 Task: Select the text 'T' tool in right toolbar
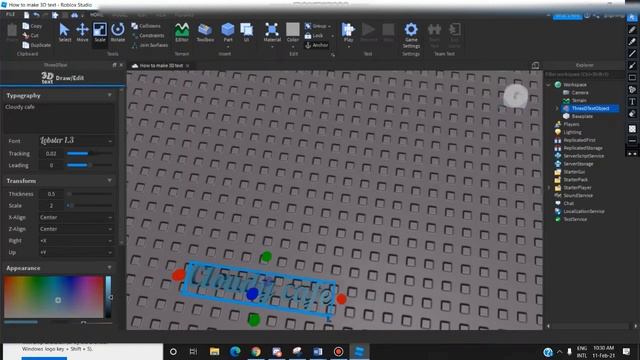pyautogui.click(x=632, y=102)
